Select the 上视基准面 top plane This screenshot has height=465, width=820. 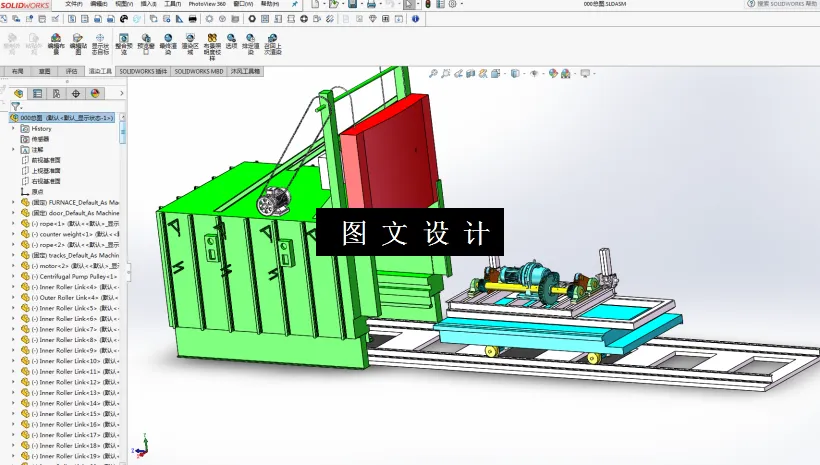pyautogui.click(x=41, y=171)
